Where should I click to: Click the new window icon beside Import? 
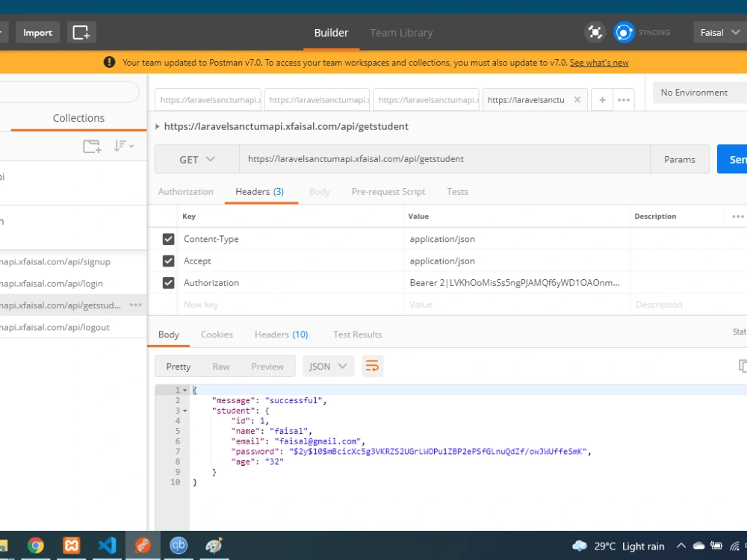click(81, 32)
